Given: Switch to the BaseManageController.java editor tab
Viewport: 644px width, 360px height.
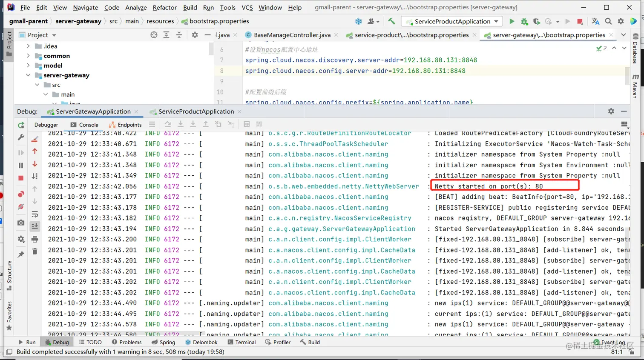Looking at the screenshot, I should (292, 35).
